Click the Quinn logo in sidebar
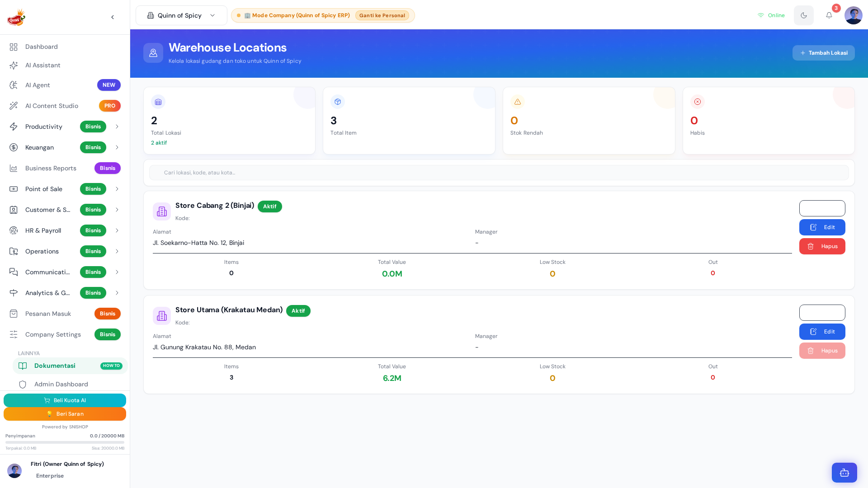This screenshot has height=488, width=868. [x=16, y=17]
